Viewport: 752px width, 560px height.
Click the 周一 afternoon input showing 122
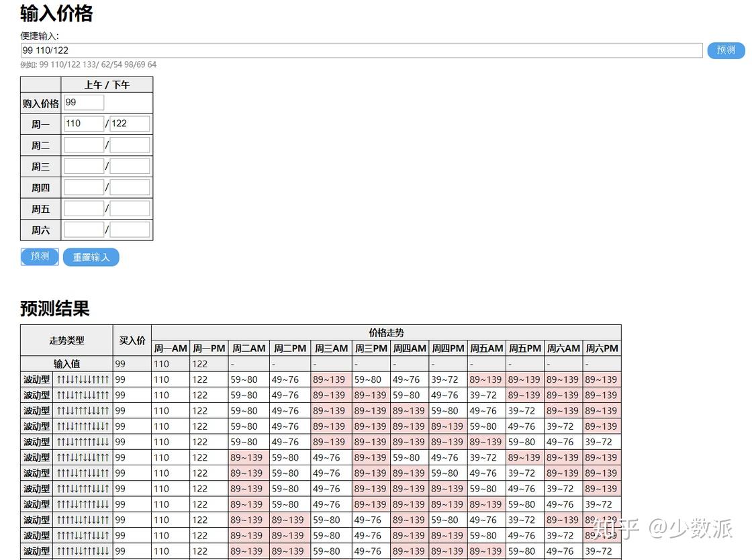pyautogui.click(x=130, y=124)
